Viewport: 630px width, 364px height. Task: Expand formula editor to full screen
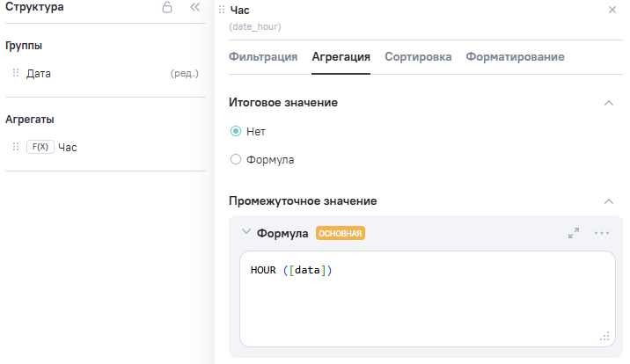click(x=574, y=233)
